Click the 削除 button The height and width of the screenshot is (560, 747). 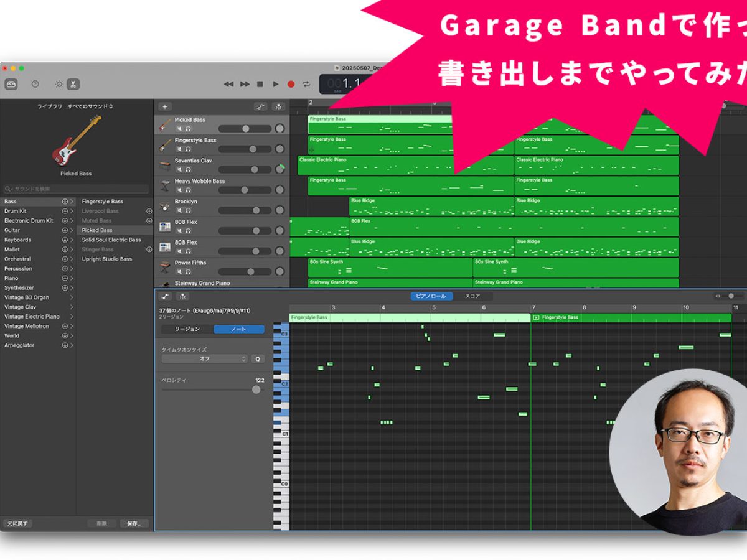pyautogui.click(x=102, y=523)
